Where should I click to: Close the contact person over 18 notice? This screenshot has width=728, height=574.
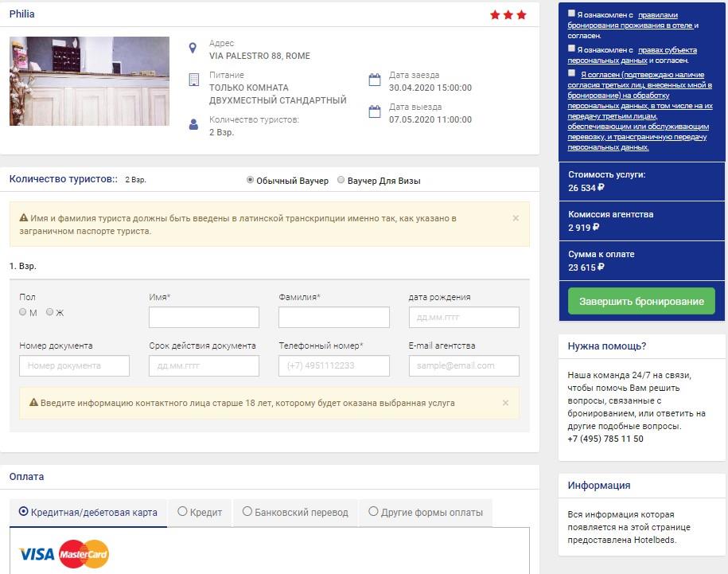click(505, 403)
